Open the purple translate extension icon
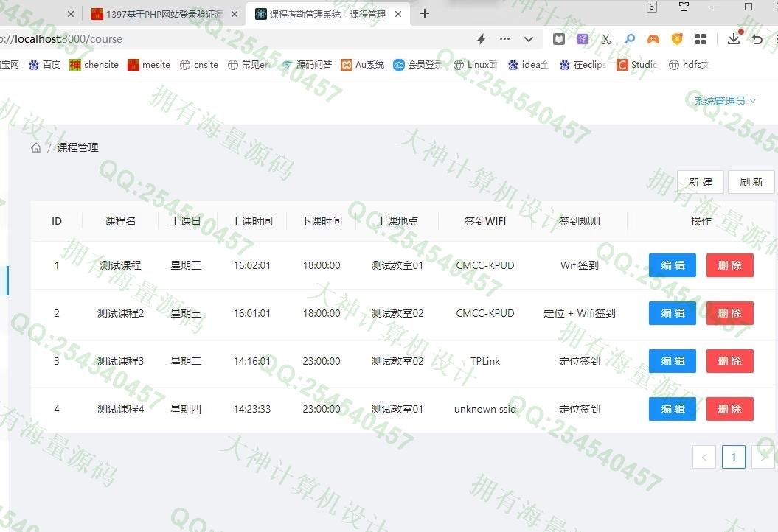The height and width of the screenshot is (532, 778). 583,39
